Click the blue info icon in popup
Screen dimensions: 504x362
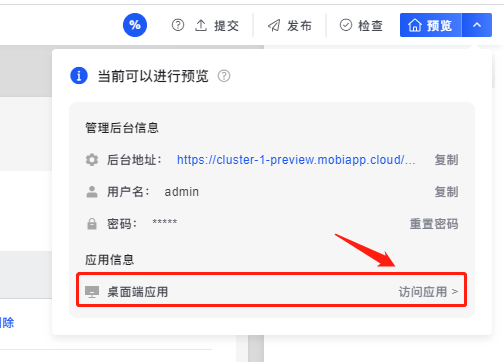(x=79, y=76)
